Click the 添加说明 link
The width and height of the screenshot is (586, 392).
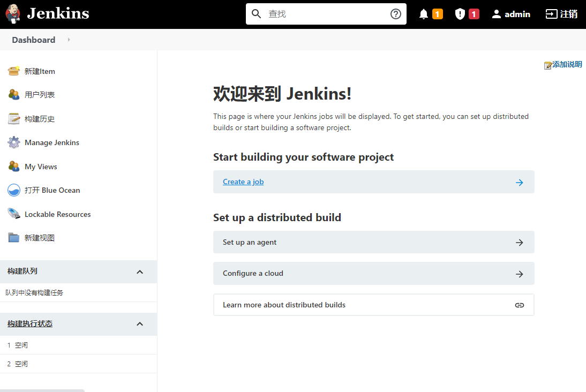click(x=567, y=64)
